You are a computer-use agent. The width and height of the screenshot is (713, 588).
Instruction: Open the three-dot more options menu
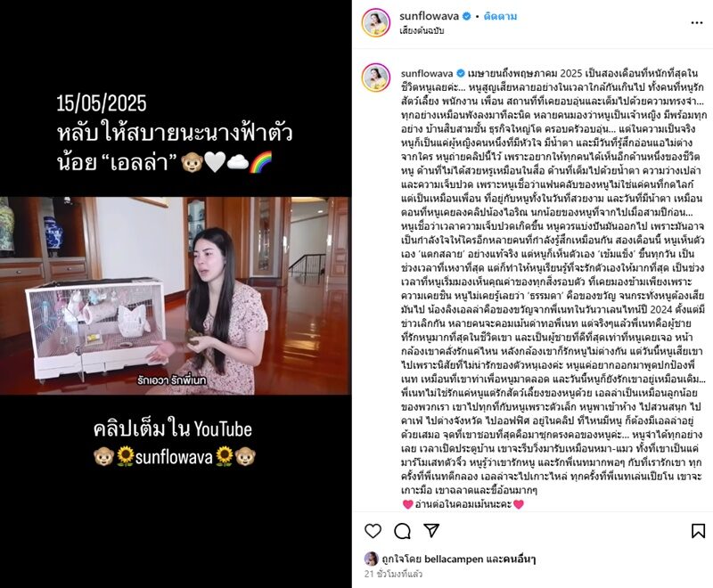(697, 23)
